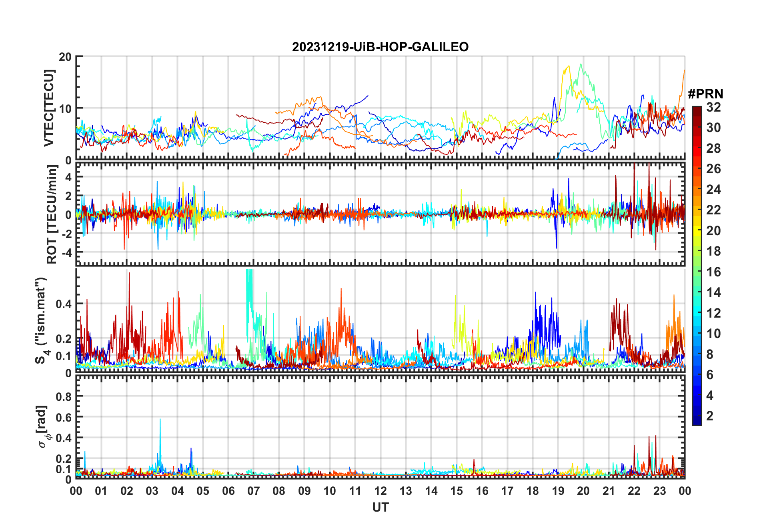
Task: Click the colorbar tick label 24
Action: point(713,190)
